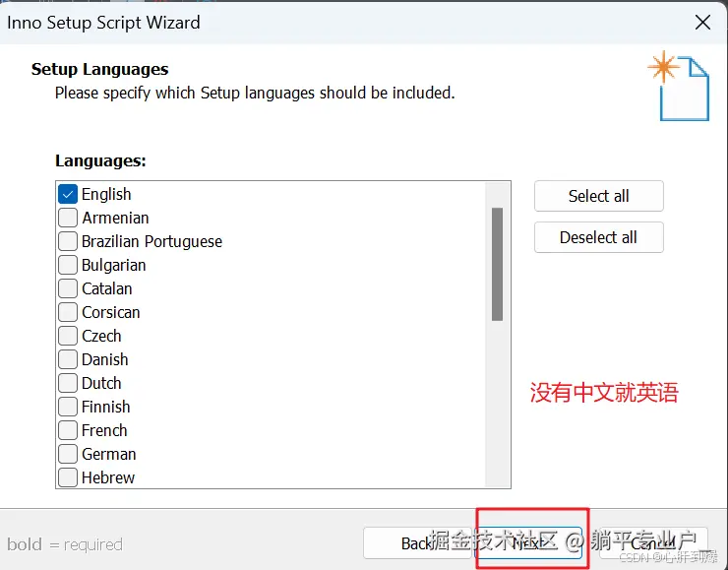Click the Select all button
This screenshot has height=570, width=728.
pos(598,196)
